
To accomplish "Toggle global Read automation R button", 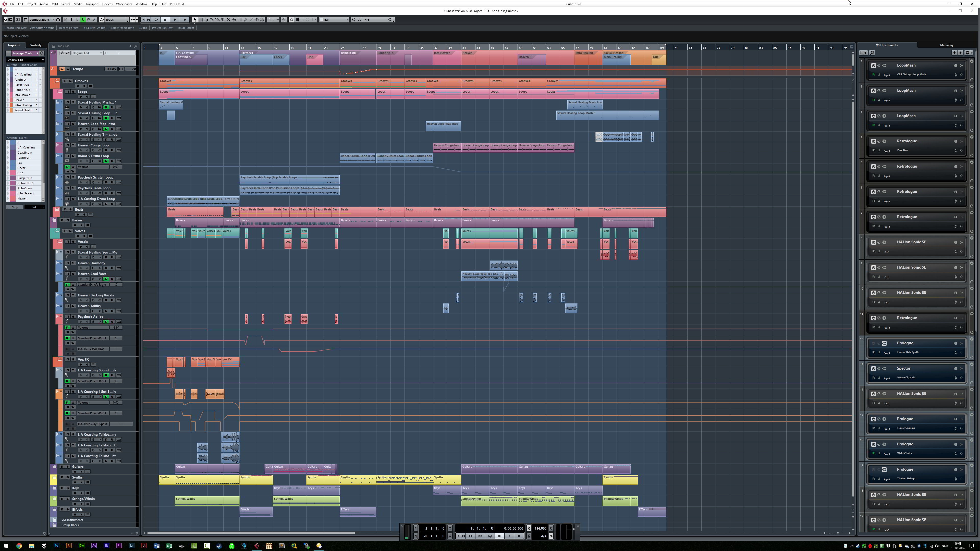I will [x=82, y=20].
